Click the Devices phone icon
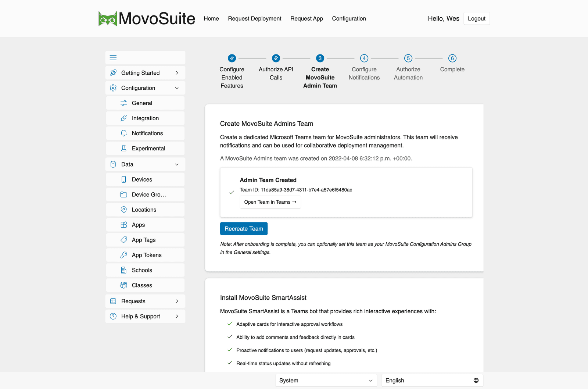Viewport: 588px width, 389px height. (x=124, y=179)
